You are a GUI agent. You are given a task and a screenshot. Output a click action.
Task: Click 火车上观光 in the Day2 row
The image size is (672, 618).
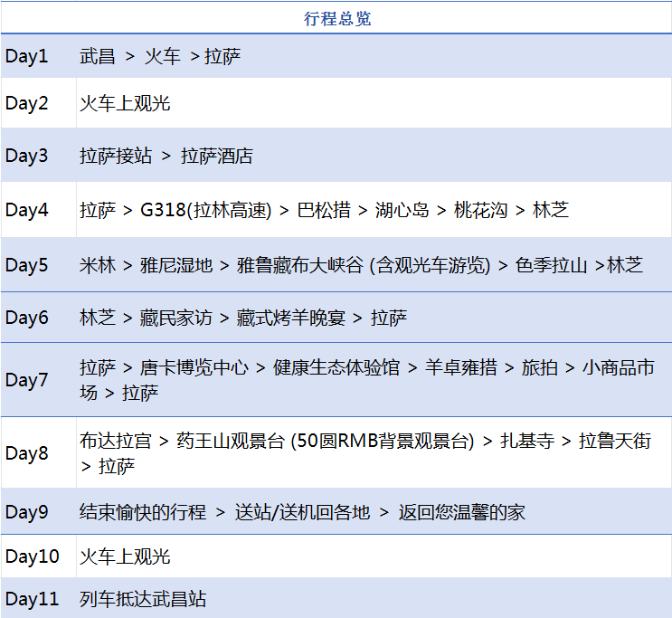125,103
